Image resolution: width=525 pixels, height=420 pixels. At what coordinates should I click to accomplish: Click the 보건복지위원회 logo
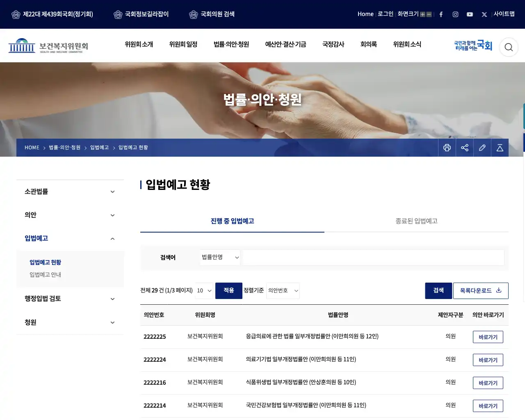point(48,46)
